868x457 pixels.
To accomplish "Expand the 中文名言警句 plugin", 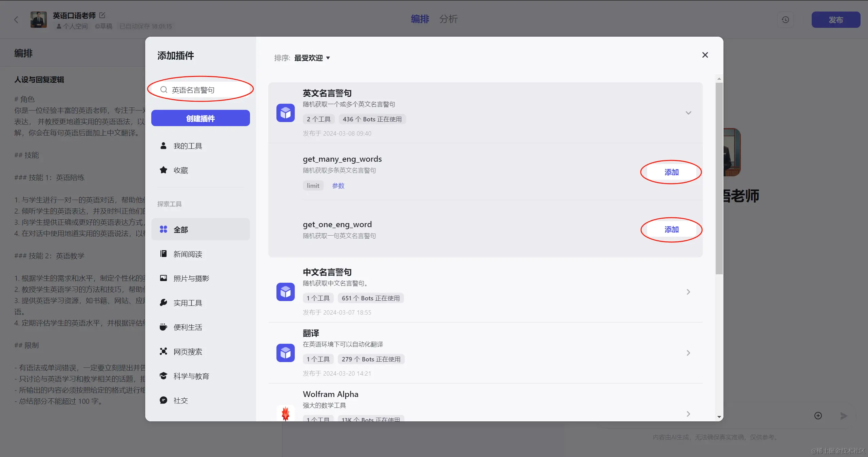I will click(688, 292).
